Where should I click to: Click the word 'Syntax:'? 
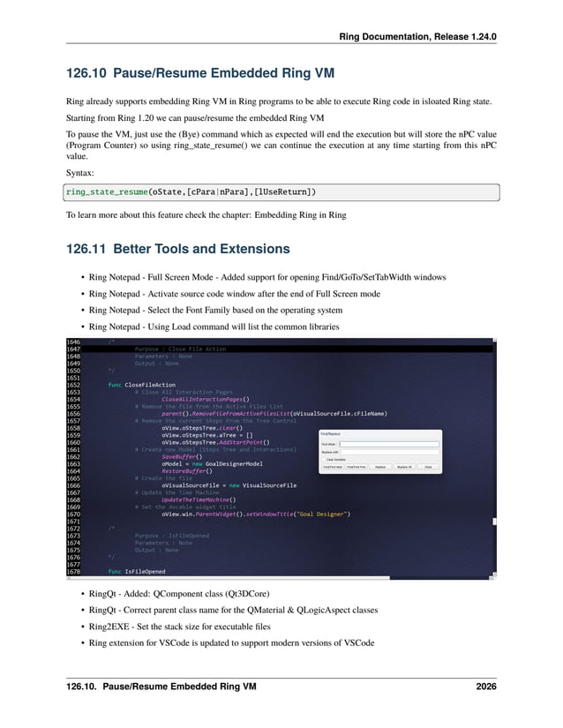pos(79,173)
